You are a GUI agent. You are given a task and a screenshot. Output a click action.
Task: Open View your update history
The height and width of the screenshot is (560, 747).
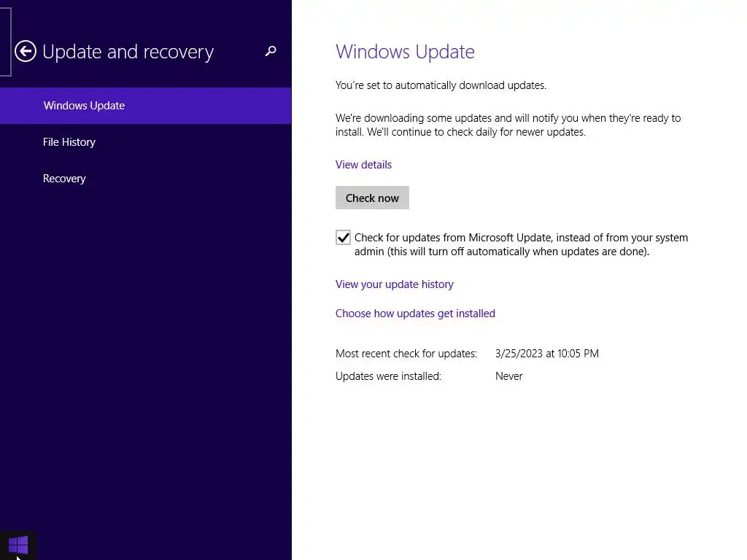pos(395,284)
